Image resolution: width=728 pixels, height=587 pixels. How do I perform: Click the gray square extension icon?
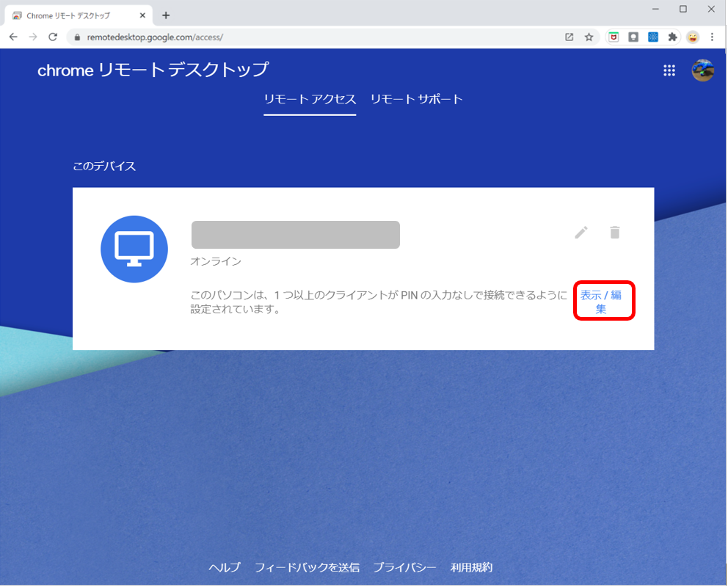click(x=633, y=37)
